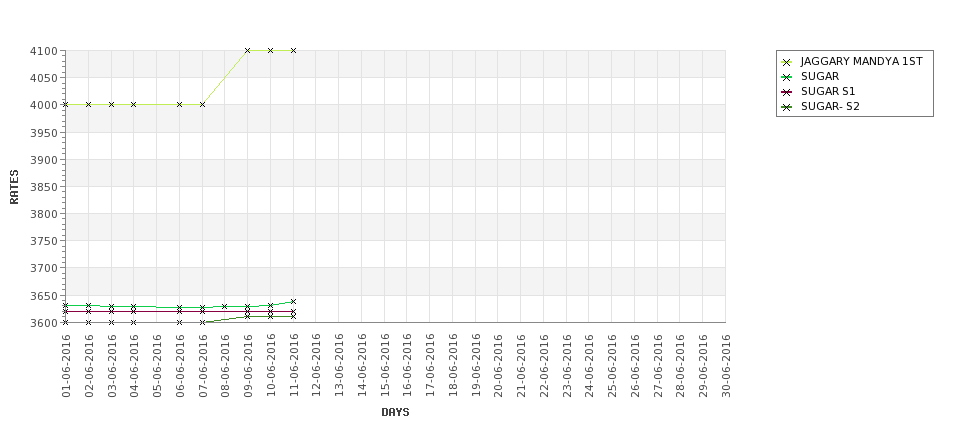Click the 3600 y-axis tick label
This screenshot has width=975, height=429.
point(44,322)
